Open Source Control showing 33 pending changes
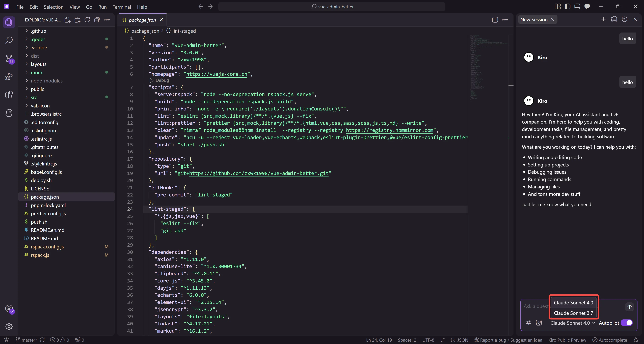 (9, 59)
